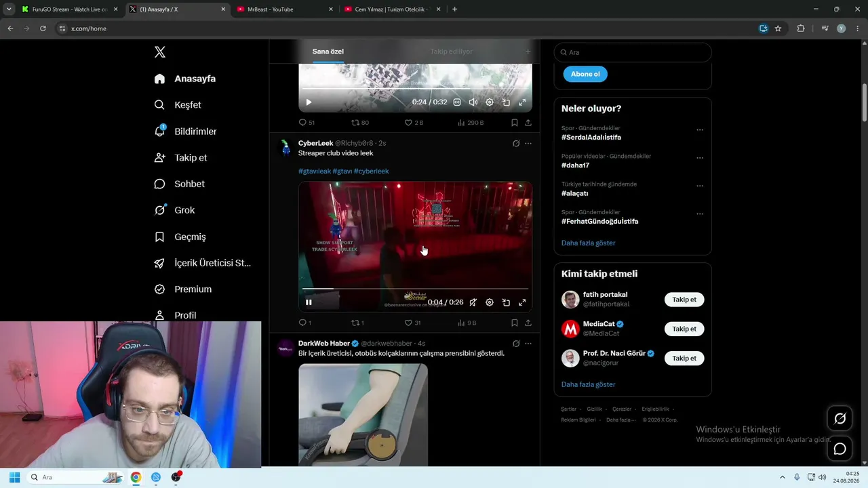The width and height of the screenshot is (868, 488).
Task: Open more options on CyberLeek post
Action: [528, 144]
